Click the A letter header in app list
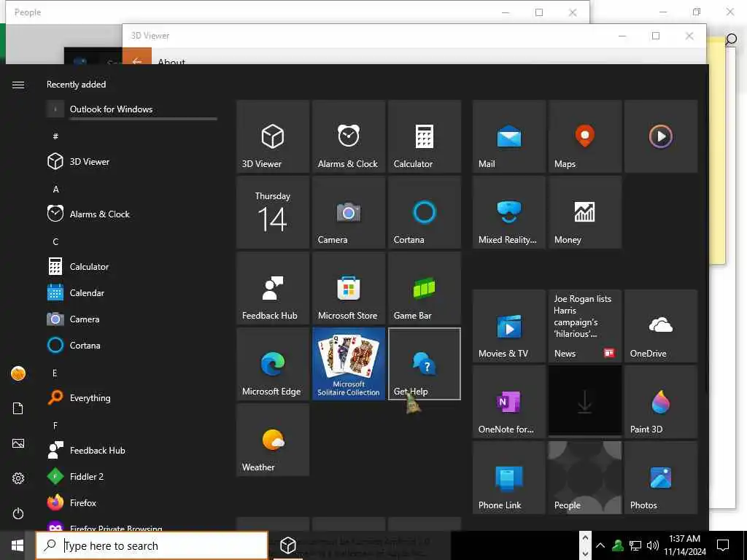The width and height of the screenshot is (747, 560). coord(55,189)
